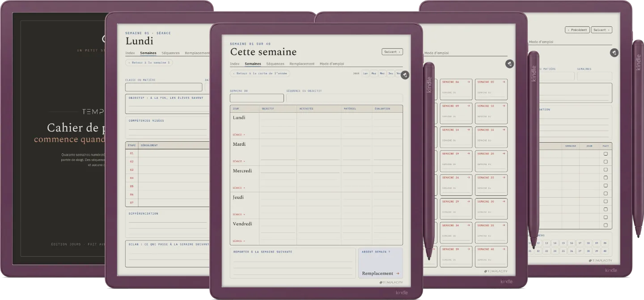
Task: Select week number 40 in the number grid
Action: point(605,251)
